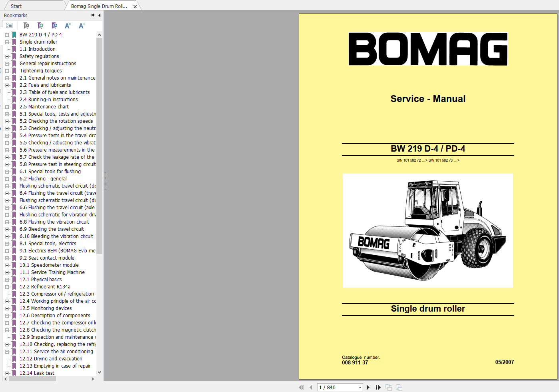559x392 pixels.
Task: Open page number dropdown showing 1 / 840
Action: (x=360, y=387)
